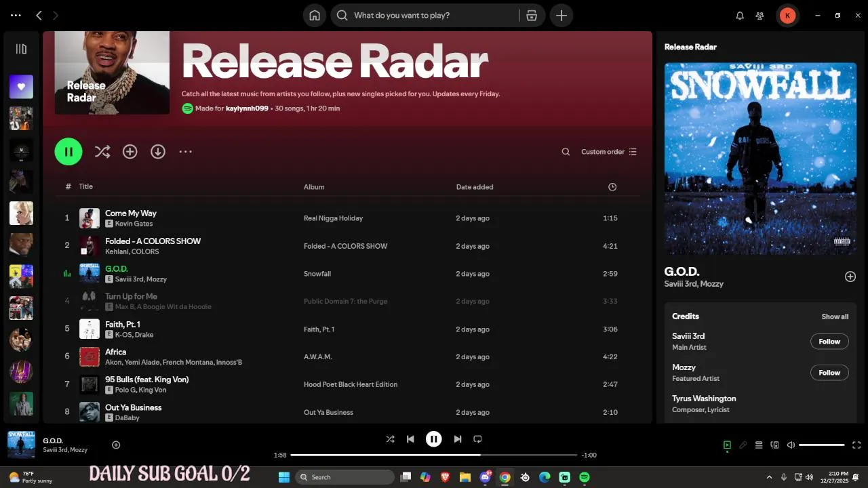Select the track Africa
Viewport: 868px width, 488px height.
[115, 352]
